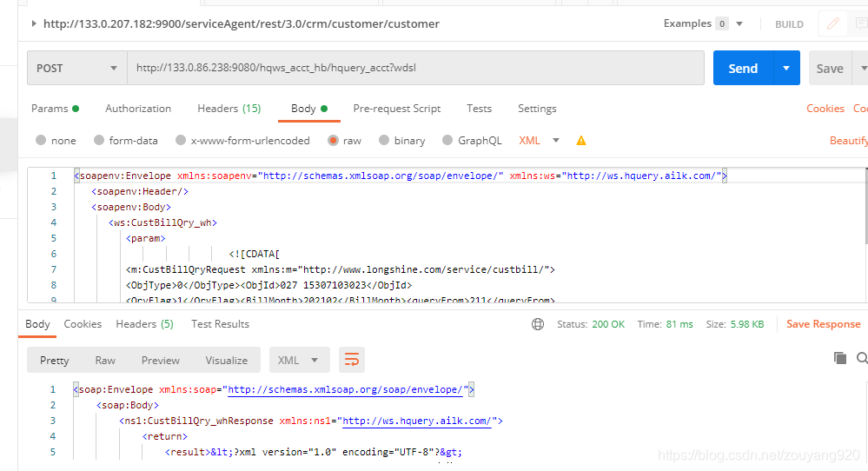Image resolution: width=868 pixels, height=471 pixels.
Task: Click the ObjType ObjId line in request editor
Action: coord(269,286)
